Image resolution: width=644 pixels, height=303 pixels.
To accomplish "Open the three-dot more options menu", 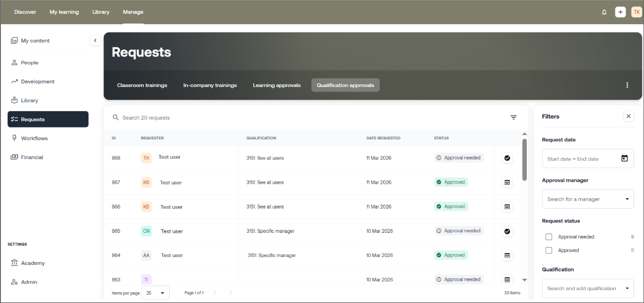I will (627, 85).
